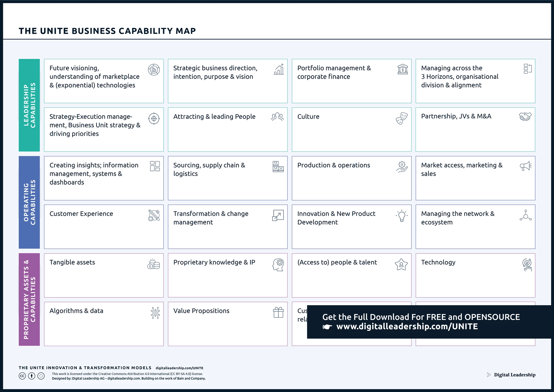Open the www.digitalleadership.com/UNITE download link
This screenshot has height=392, width=554.
tap(407, 326)
